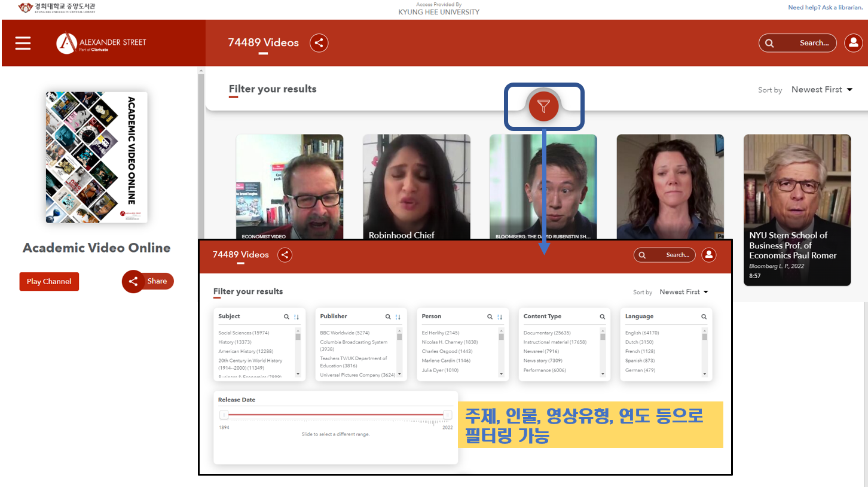This screenshot has width=868, height=487.
Task: Click the up arrow of the Language list scrollbar
Action: 705,330
